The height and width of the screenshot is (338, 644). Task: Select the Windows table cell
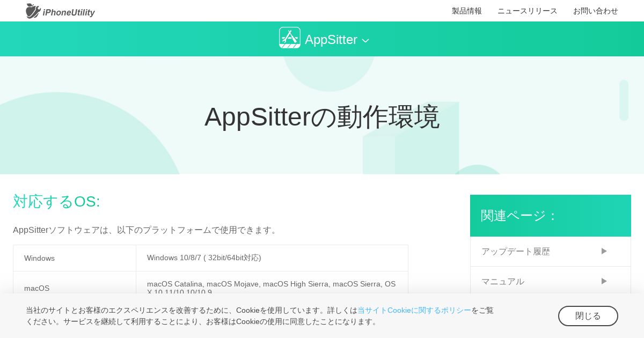(75, 258)
